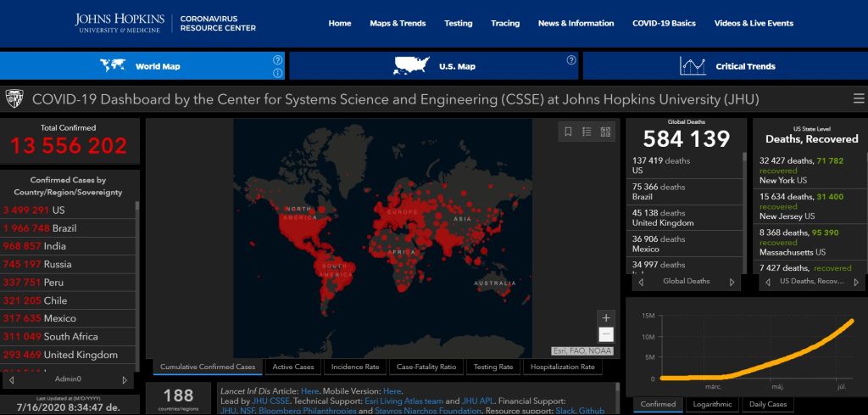Open JHU APL link

point(476,401)
